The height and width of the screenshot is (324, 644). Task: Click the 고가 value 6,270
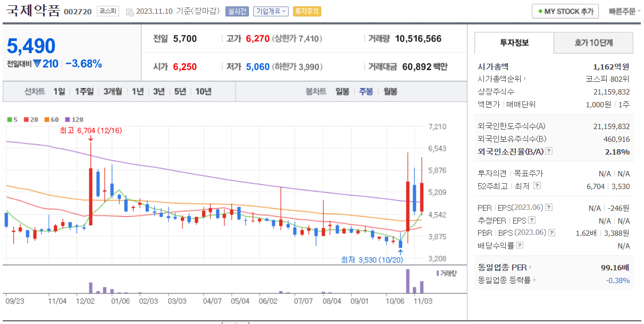pyautogui.click(x=258, y=39)
